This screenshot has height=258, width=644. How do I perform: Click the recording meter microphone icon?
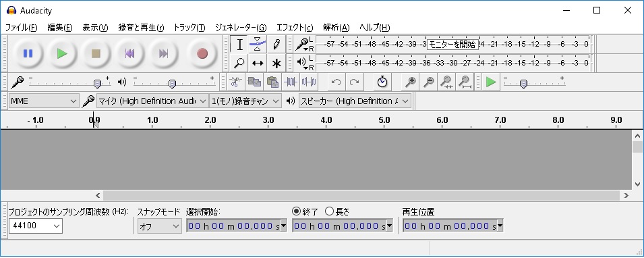302,44
